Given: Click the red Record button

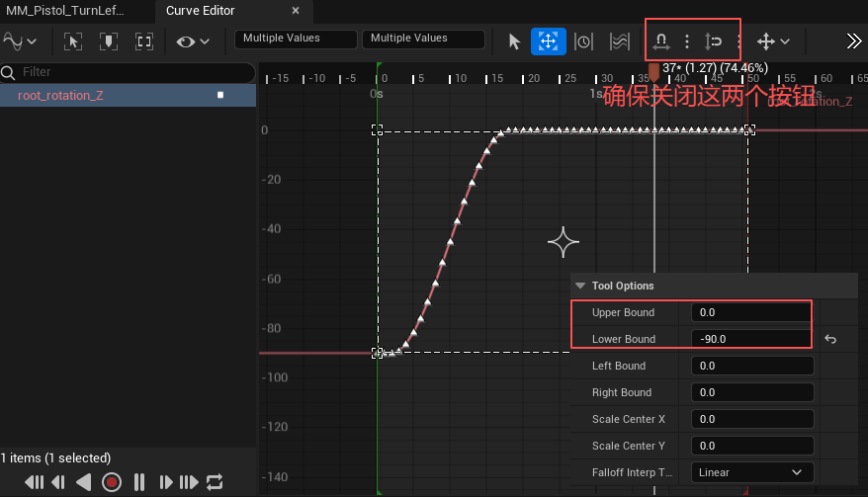Looking at the screenshot, I should pos(112,482).
